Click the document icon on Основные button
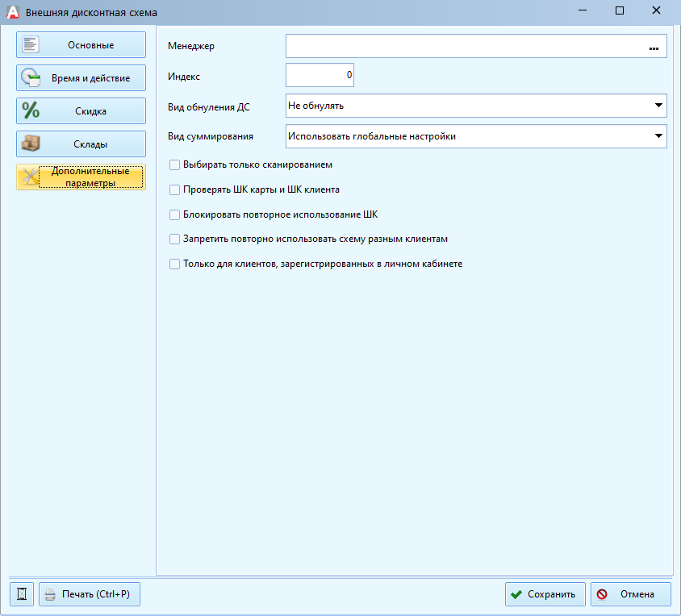Viewport: 681px width, 616px height. pyautogui.click(x=31, y=44)
